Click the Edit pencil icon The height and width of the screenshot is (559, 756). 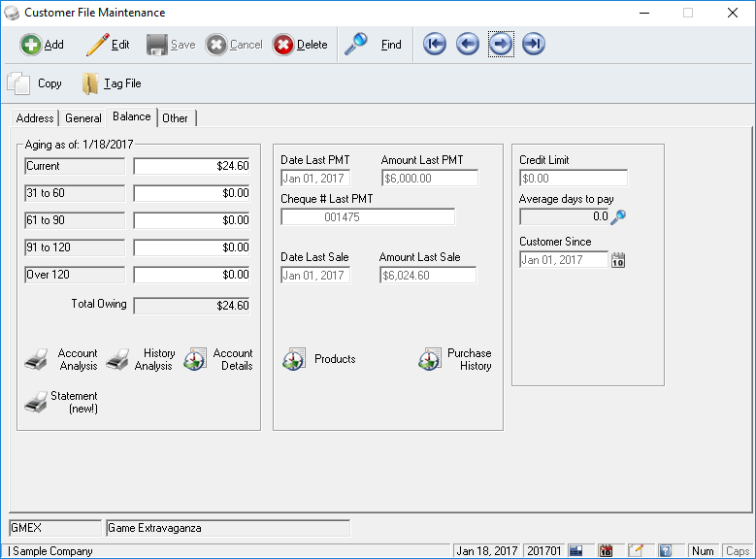[x=97, y=45]
